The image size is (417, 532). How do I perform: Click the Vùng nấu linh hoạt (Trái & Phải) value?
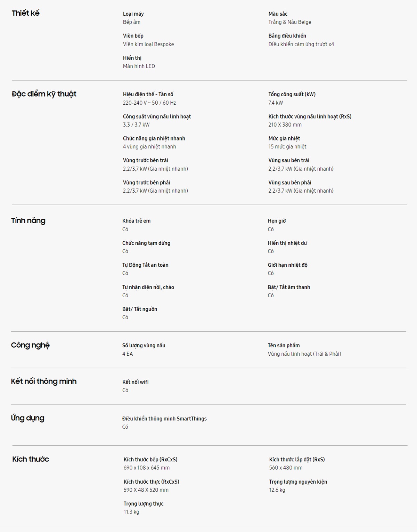pyautogui.click(x=304, y=354)
